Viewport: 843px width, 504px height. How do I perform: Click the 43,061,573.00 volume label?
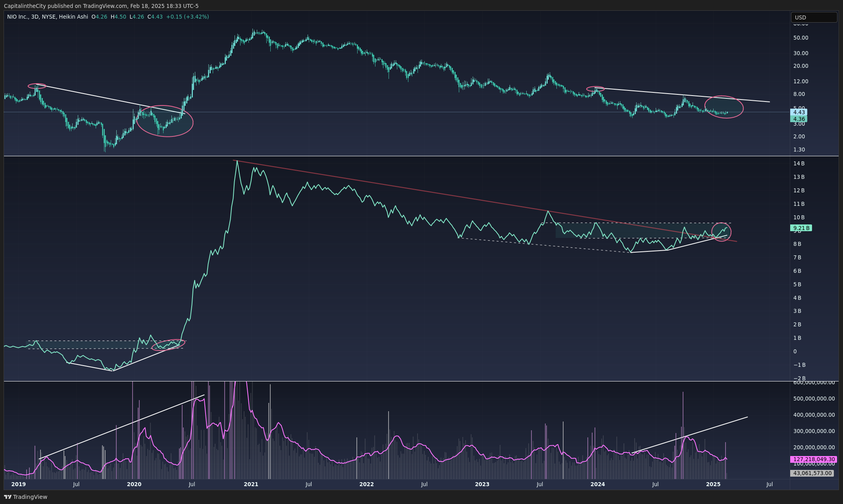click(x=812, y=473)
